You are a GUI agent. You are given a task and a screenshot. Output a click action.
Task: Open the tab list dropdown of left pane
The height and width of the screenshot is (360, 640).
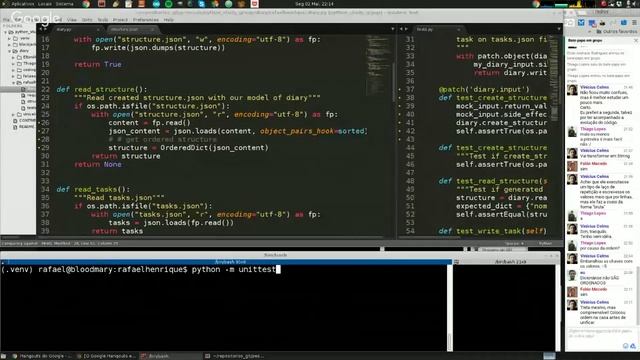(393, 29)
